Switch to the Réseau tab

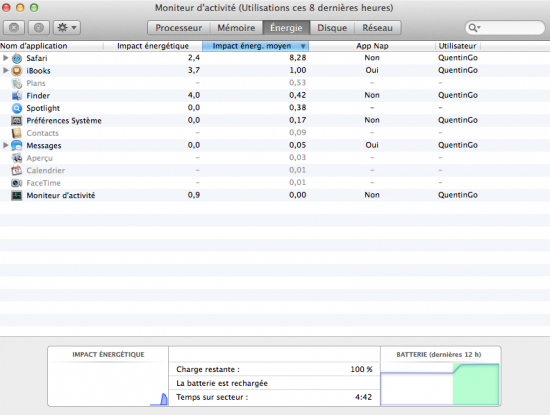pyautogui.click(x=377, y=28)
